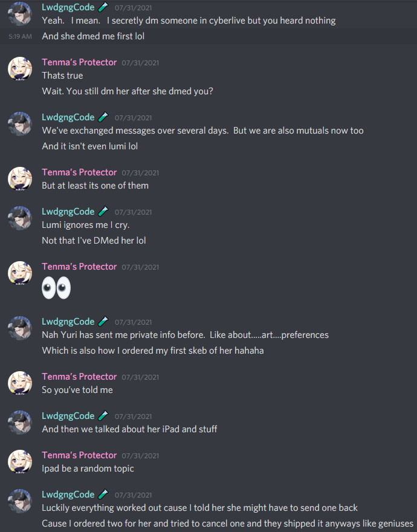Click Tenma's Protector avatar beside "Thats true"

pyautogui.click(x=20, y=69)
